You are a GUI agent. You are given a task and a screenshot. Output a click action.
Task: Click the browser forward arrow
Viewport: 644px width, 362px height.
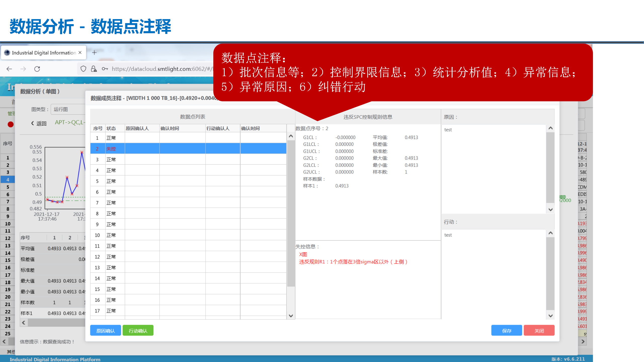point(23,69)
